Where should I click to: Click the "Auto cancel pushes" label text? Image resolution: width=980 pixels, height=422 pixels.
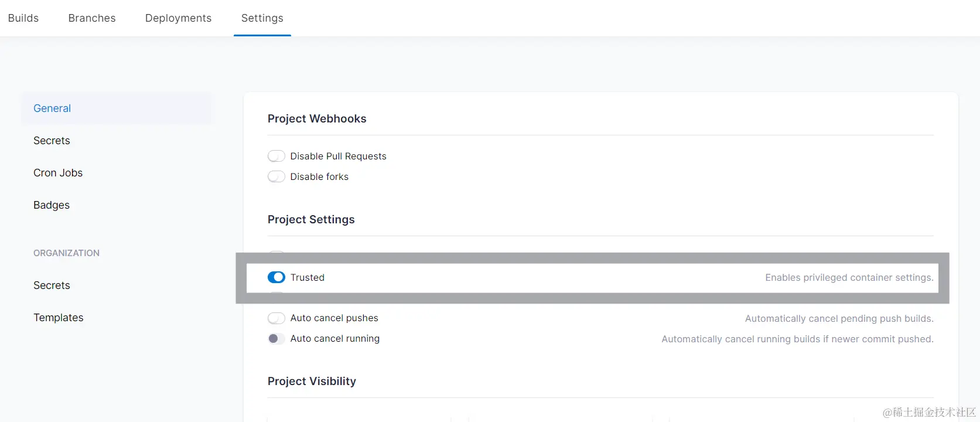pos(334,318)
